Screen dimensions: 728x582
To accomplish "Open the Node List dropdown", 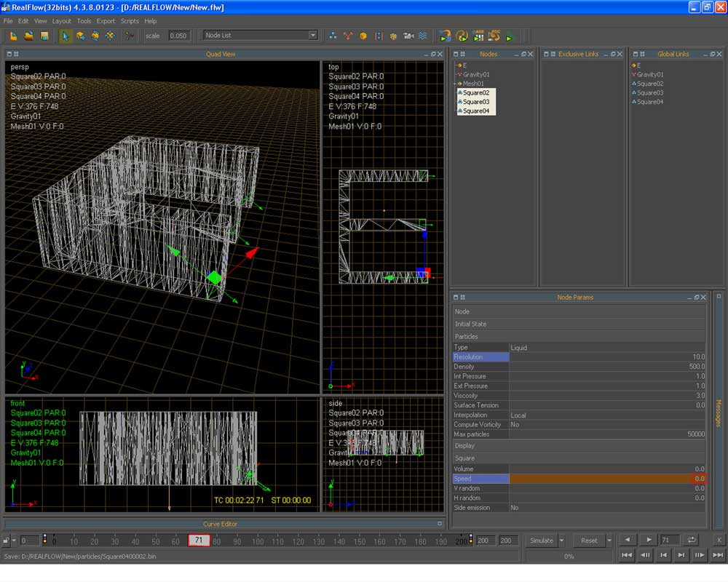I will (312, 35).
